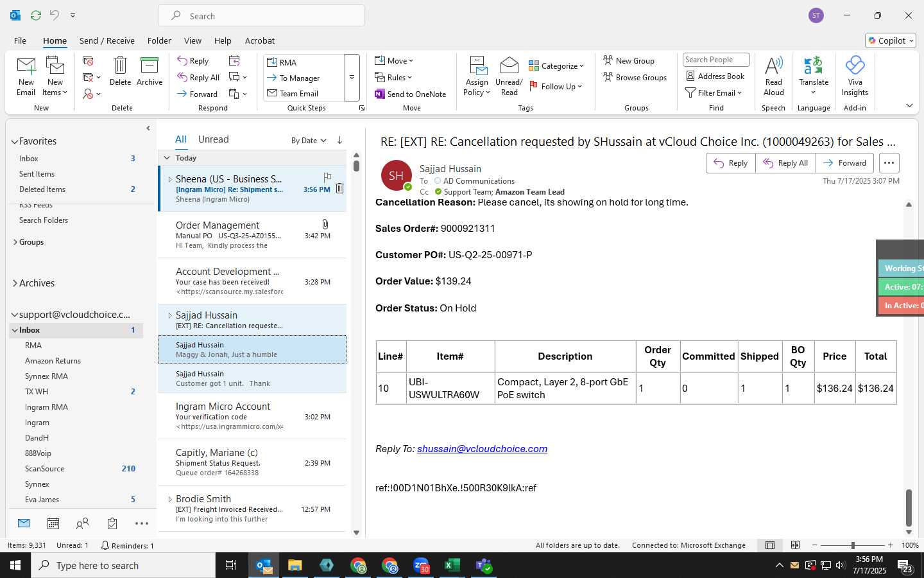The height and width of the screenshot is (578, 924).
Task: Show only Unread messages
Action: point(213,139)
